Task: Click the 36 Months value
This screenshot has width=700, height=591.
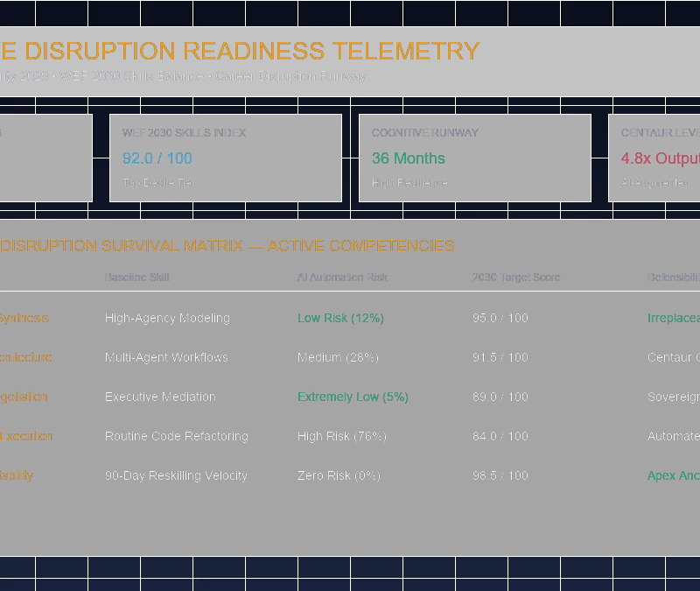Action: [409, 158]
